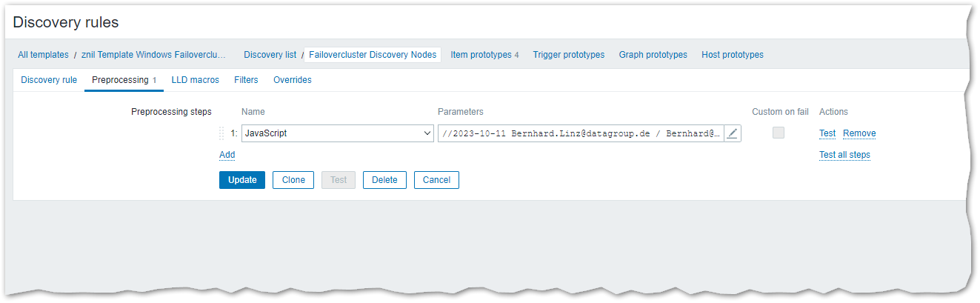Open the LLD macros tab

pos(196,80)
